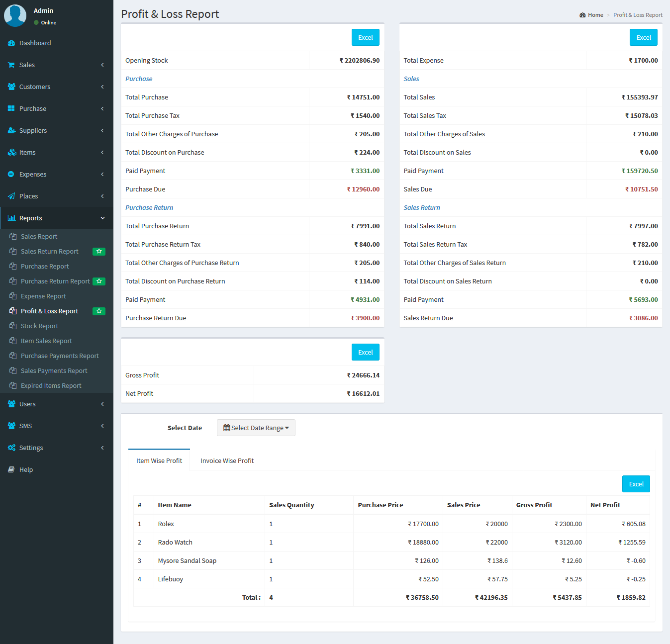Expand the Customers menu chevron
This screenshot has height=644, width=670.
pyautogui.click(x=102, y=87)
